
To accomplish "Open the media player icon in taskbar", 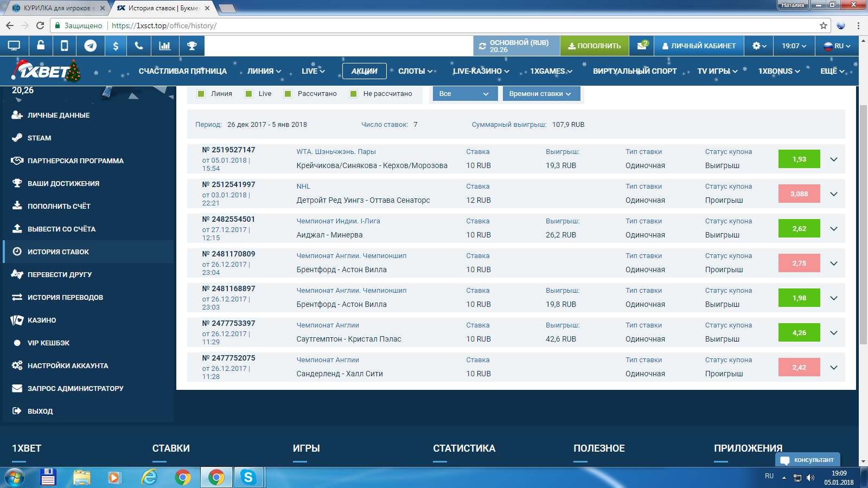I will pyautogui.click(x=114, y=477).
